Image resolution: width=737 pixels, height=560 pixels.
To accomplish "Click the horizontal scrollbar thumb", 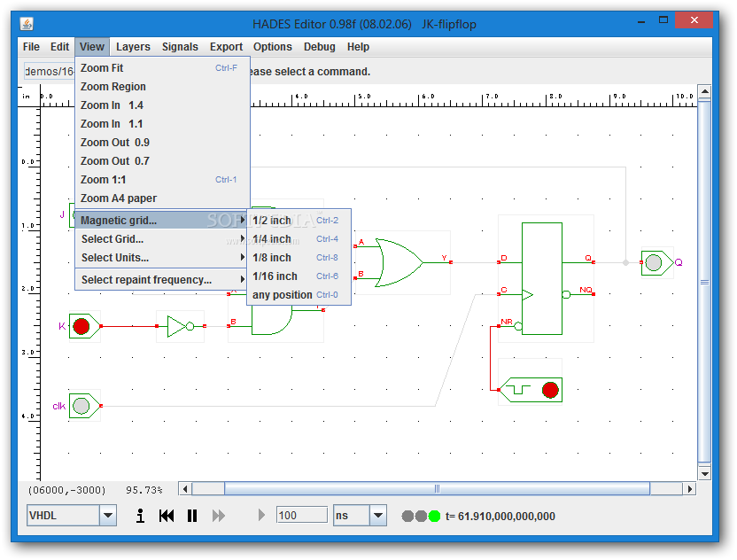I will click(x=437, y=489).
